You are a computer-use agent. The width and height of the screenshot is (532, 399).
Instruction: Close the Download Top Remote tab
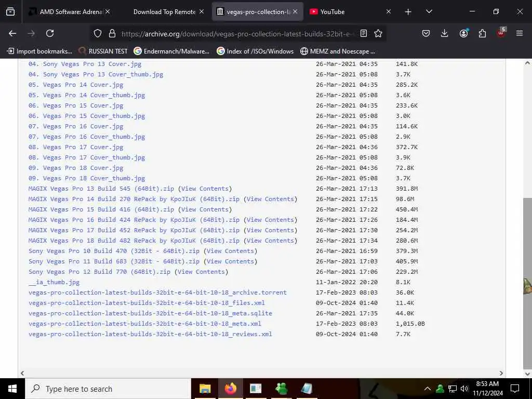point(202,11)
